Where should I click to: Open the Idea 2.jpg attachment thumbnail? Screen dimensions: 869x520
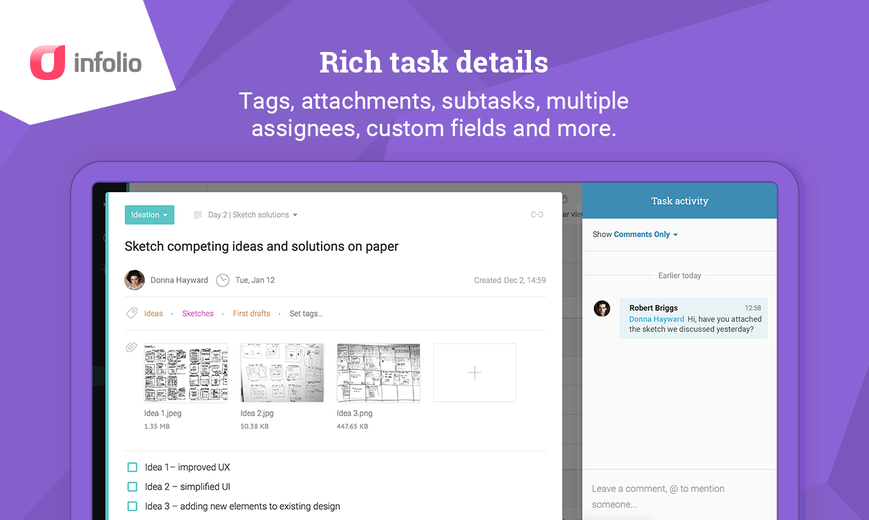tap(282, 373)
